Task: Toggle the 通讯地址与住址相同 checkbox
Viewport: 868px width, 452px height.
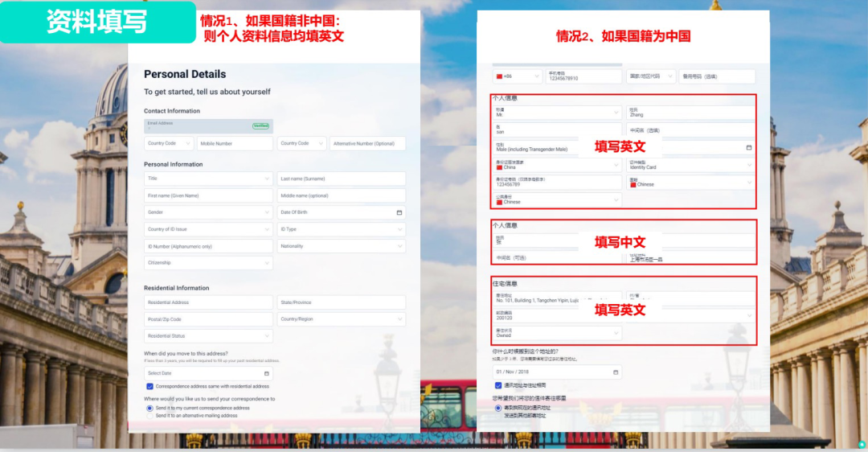Action: click(498, 385)
